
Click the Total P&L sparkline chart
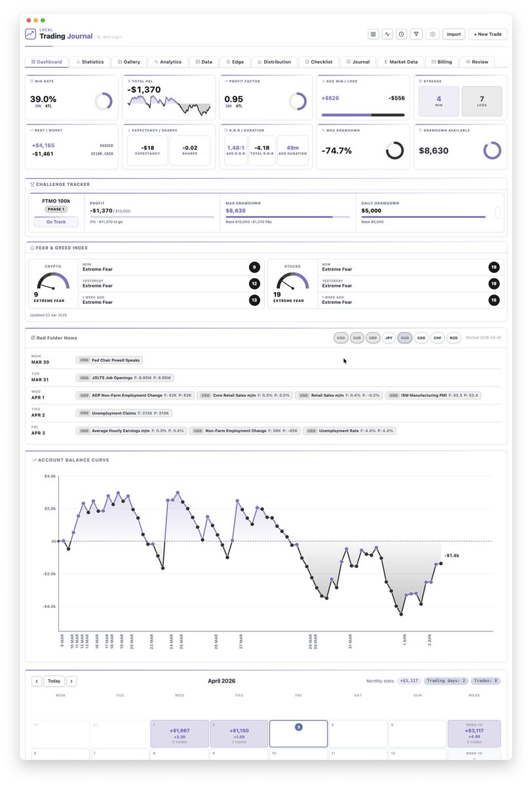tap(169, 105)
